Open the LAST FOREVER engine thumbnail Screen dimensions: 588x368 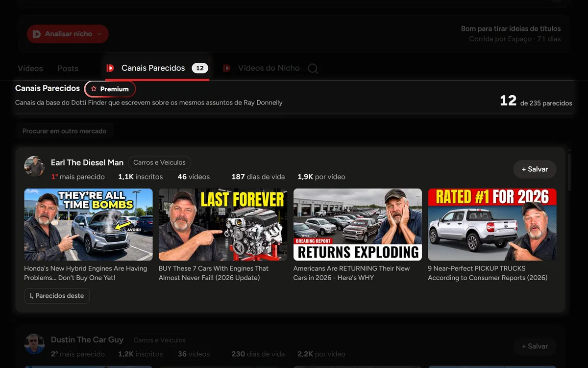point(223,225)
